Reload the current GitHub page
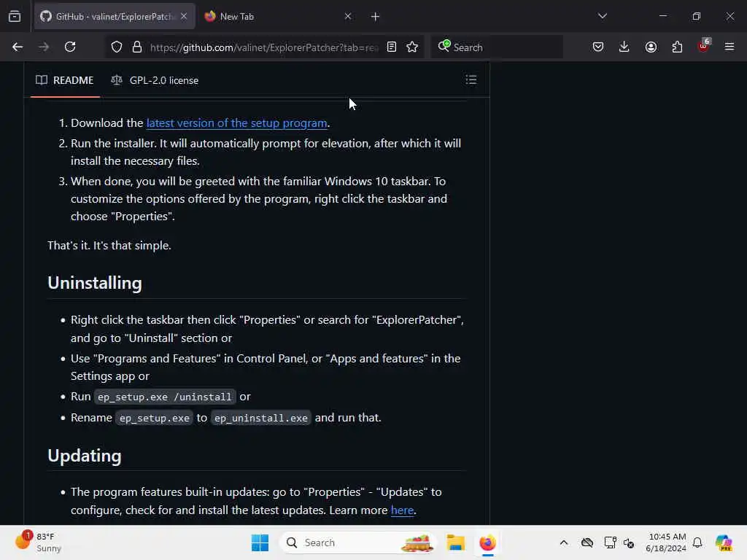Screen dimensions: 747x560 pos(70,47)
